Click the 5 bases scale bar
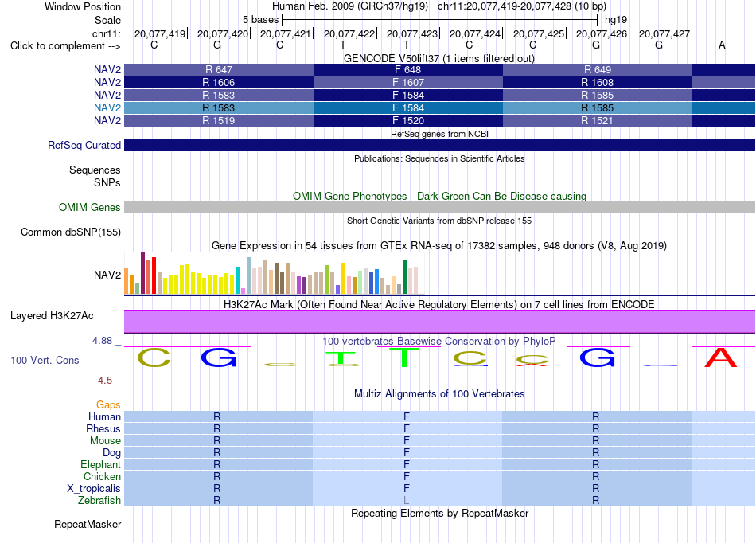 [440, 20]
